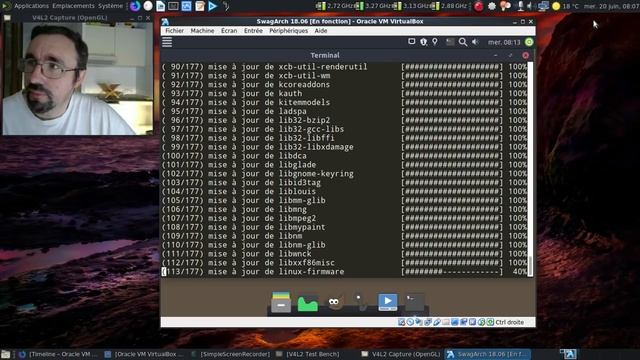Click the guest clock showing mer. 08:13
Image resolution: width=640 pixels, height=360 pixels.
504,42
